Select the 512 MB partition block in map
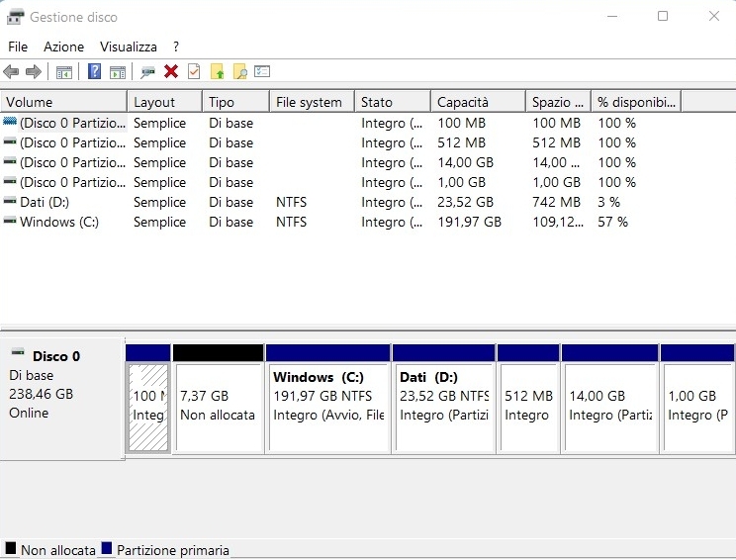 [528, 399]
